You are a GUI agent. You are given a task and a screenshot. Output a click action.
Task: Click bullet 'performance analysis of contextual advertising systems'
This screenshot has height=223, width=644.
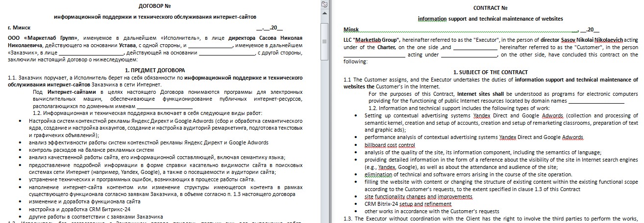474,138
